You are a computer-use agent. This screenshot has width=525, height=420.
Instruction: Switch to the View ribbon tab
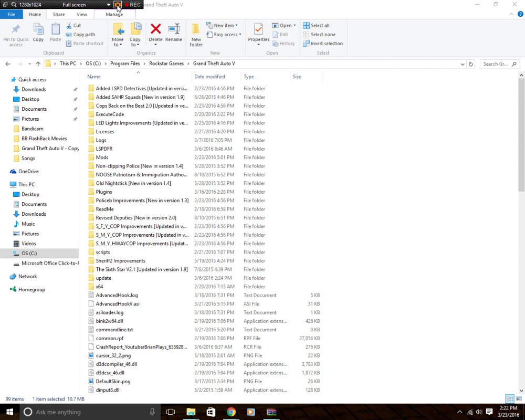click(82, 14)
